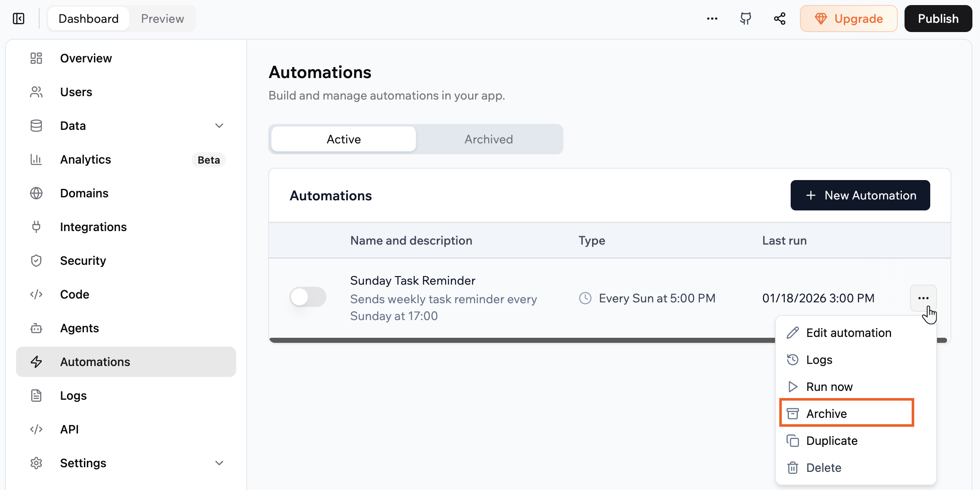Image resolution: width=980 pixels, height=490 pixels.
Task: Select Archive from the context menu
Action: coord(826,413)
